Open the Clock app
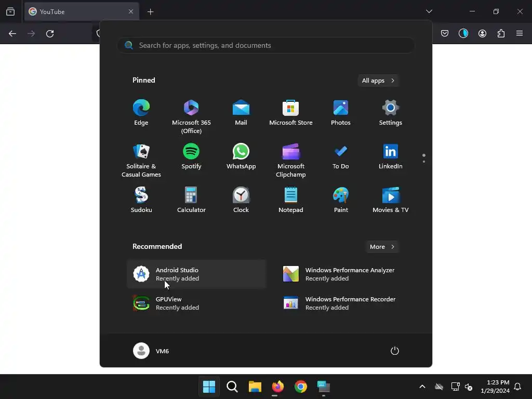 (241, 200)
